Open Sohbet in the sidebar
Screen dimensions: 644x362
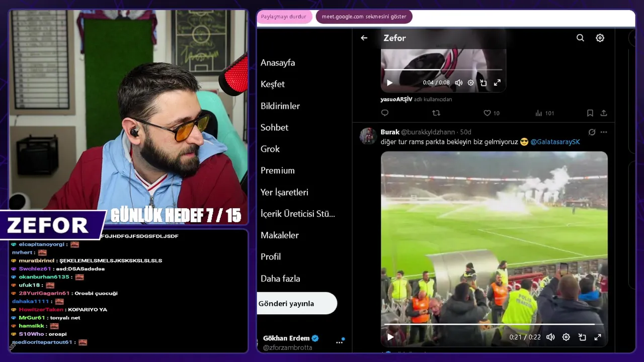(274, 127)
